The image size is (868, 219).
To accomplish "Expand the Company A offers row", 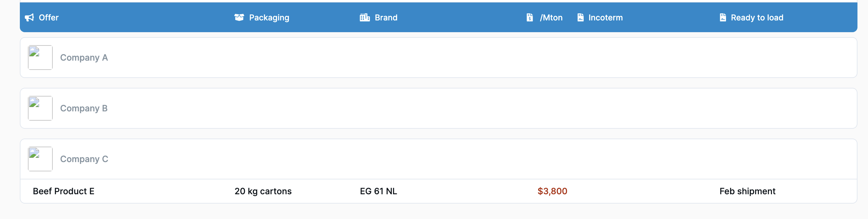I will coord(438,58).
